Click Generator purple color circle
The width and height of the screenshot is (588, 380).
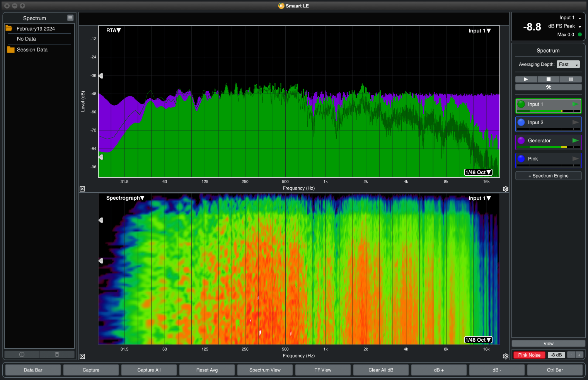pos(521,140)
